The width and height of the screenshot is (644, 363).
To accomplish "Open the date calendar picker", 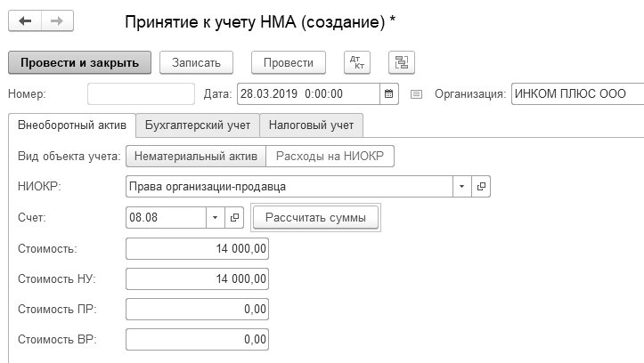I will click(x=388, y=93).
